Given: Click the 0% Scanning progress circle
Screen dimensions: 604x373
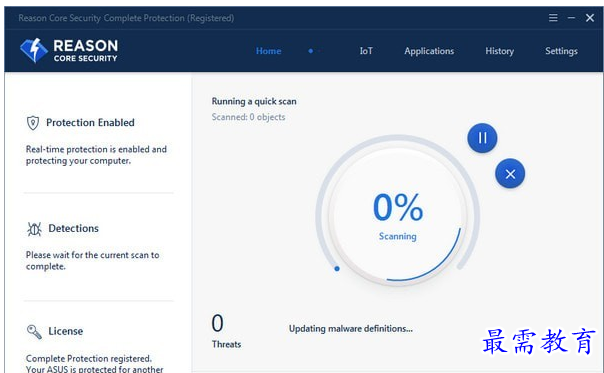Looking at the screenshot, I should 398,216.
